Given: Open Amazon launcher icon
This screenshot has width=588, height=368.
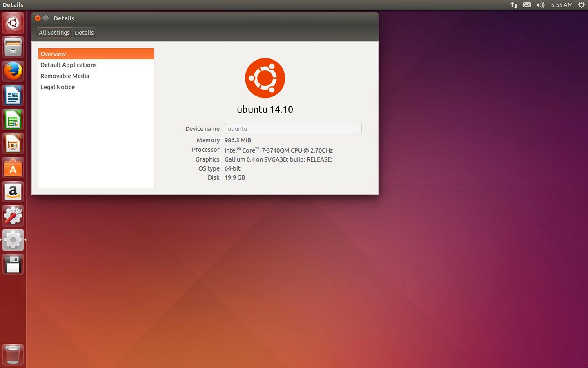Looking at the screenshot, I should click(13, 192).
